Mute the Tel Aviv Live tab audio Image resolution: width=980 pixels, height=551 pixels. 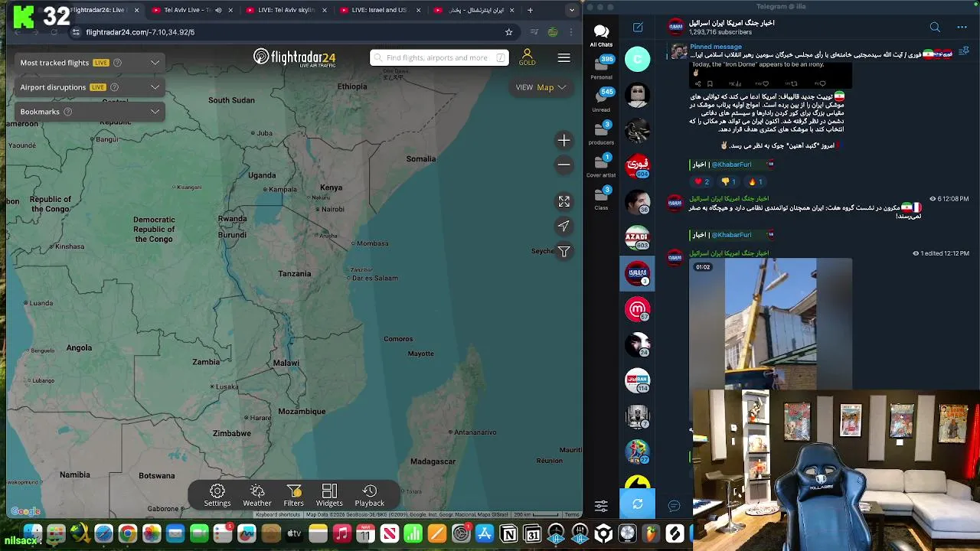point(218,10)
